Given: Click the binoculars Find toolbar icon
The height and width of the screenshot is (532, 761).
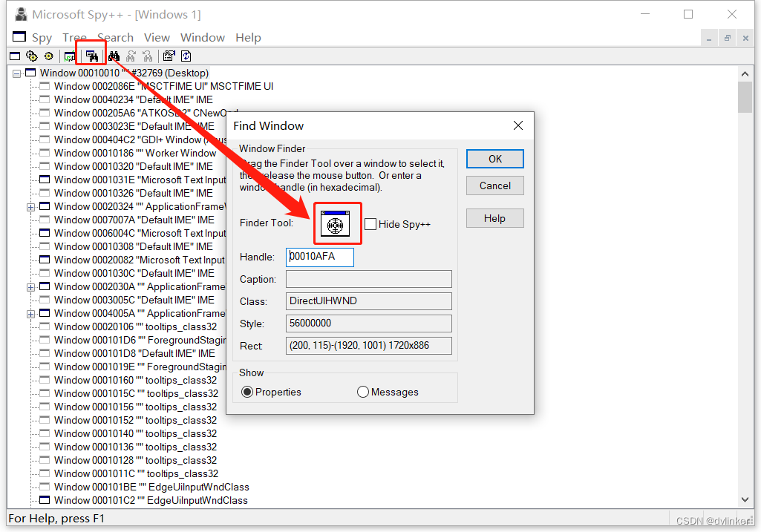Looking at the screenshot, I should (x=114, y=56).
